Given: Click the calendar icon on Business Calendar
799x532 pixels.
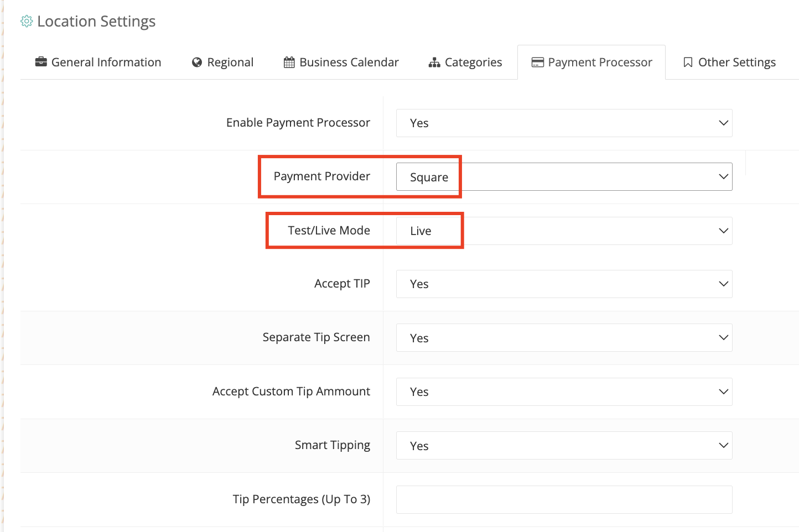Looking at the screenshot, I should (289, 62).
